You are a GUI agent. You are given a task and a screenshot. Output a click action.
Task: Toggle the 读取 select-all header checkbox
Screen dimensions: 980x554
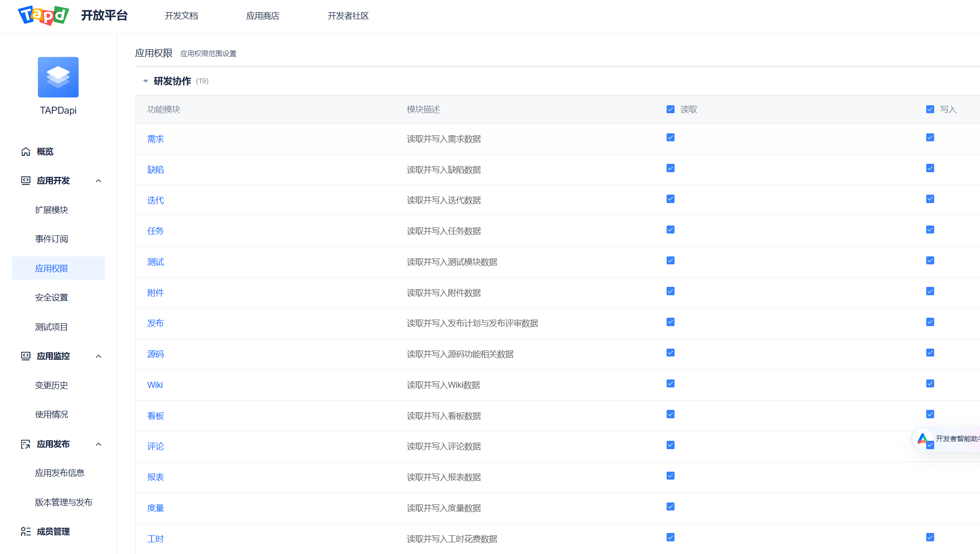[670, 109]
